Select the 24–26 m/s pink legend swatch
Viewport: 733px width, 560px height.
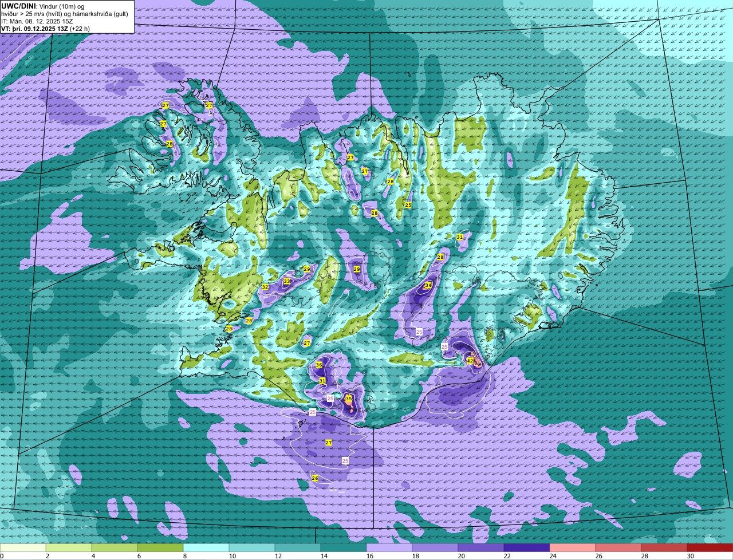[573, 548]
